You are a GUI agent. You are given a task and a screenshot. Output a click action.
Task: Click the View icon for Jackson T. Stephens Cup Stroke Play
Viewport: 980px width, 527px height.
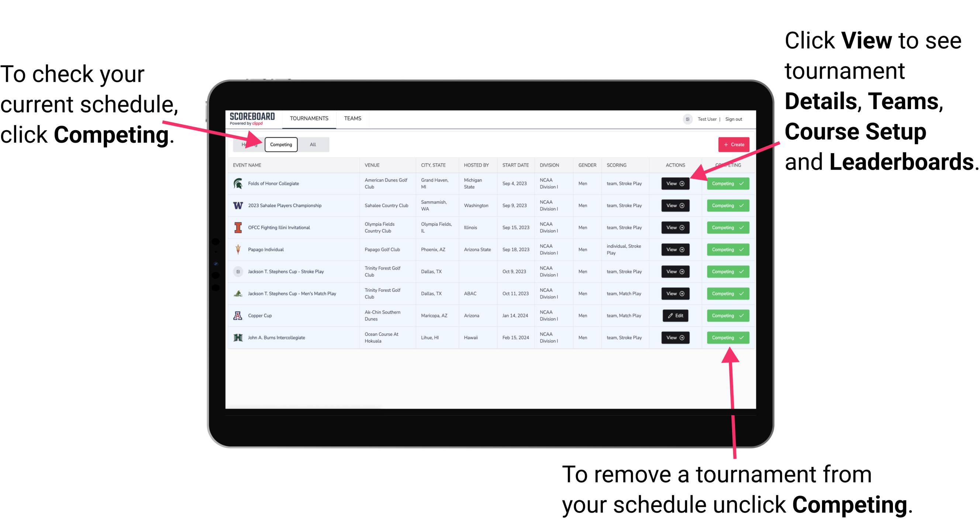(x=674, y=271)
